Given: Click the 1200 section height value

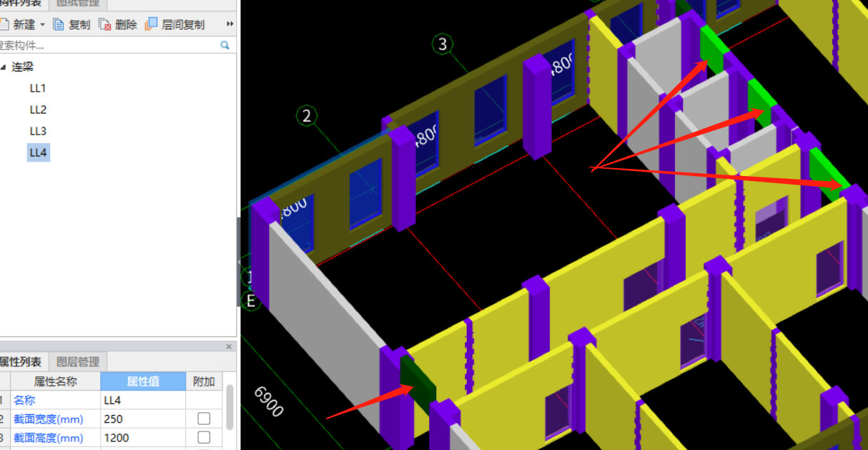Looking at the screenshot, I should click(x=143, y=437).
